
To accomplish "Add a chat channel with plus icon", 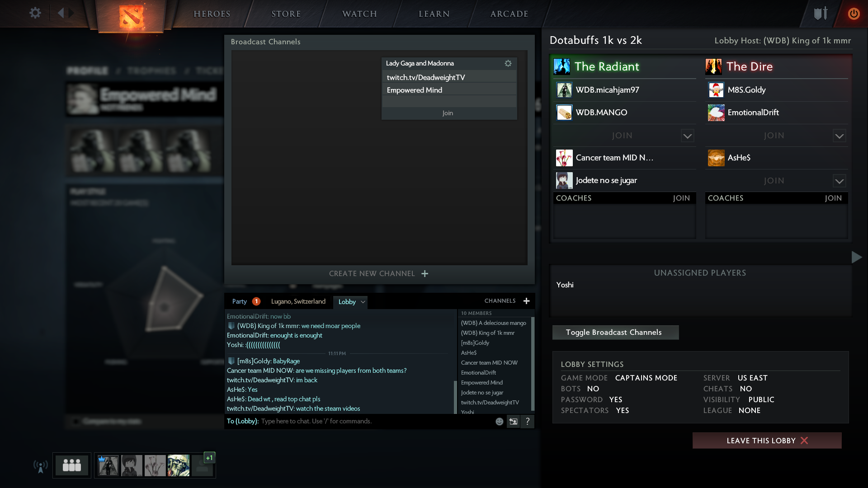I will pos(526,301).
